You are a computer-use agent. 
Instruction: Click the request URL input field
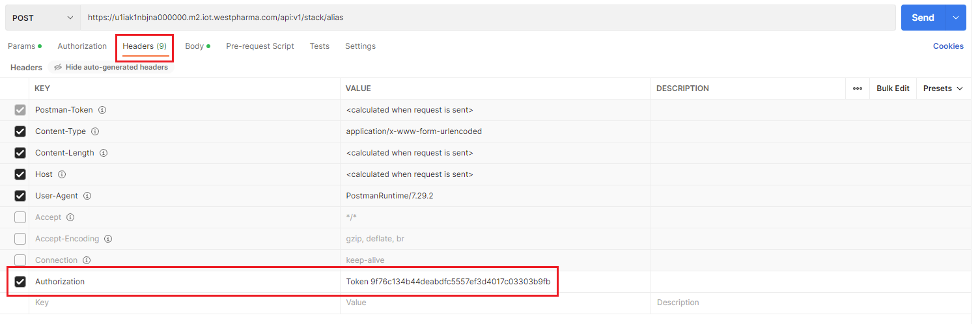(x=487, y=18)
